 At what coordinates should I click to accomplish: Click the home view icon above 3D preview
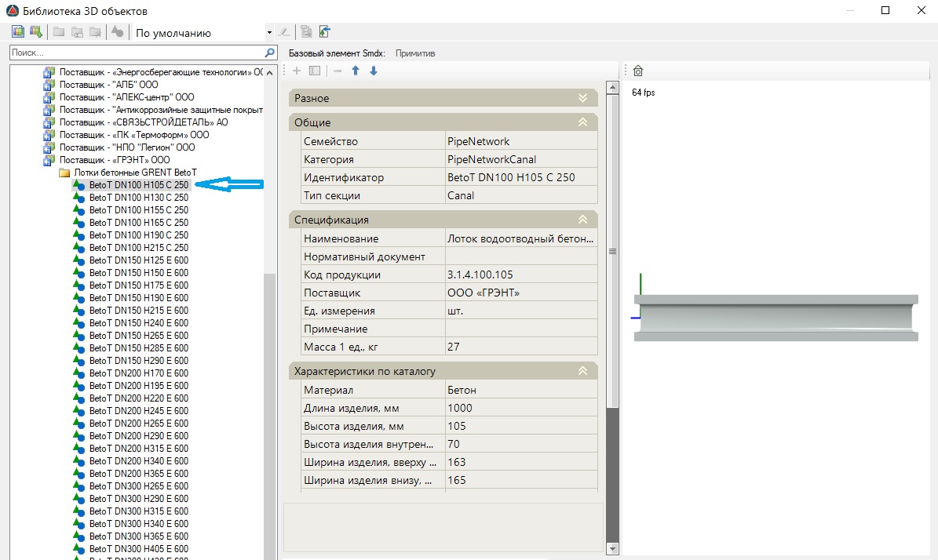tap(637, 71)
